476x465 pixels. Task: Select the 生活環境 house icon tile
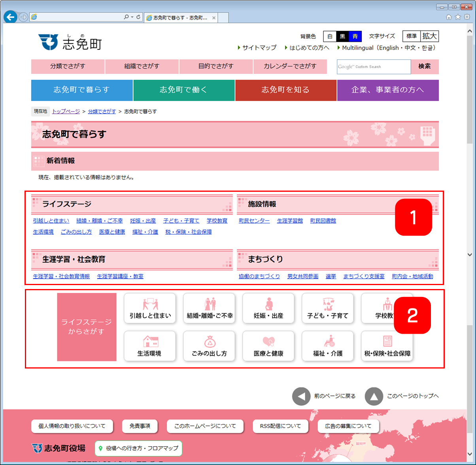click(x=150, y=346)
